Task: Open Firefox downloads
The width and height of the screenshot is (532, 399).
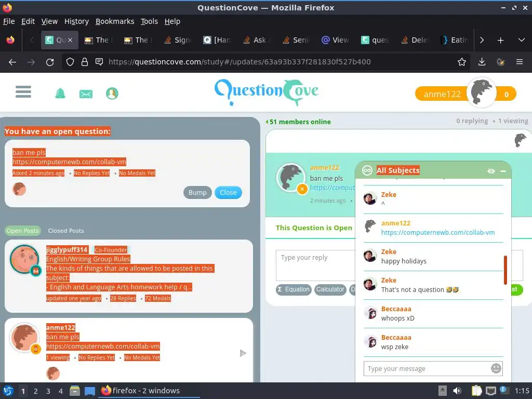Action: [482, 62]
